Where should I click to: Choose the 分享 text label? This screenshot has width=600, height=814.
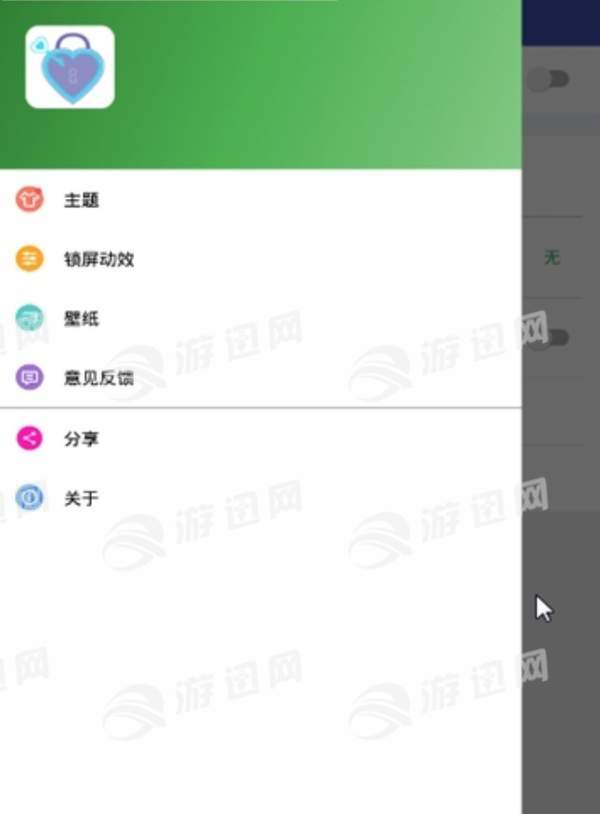point(81,439)
